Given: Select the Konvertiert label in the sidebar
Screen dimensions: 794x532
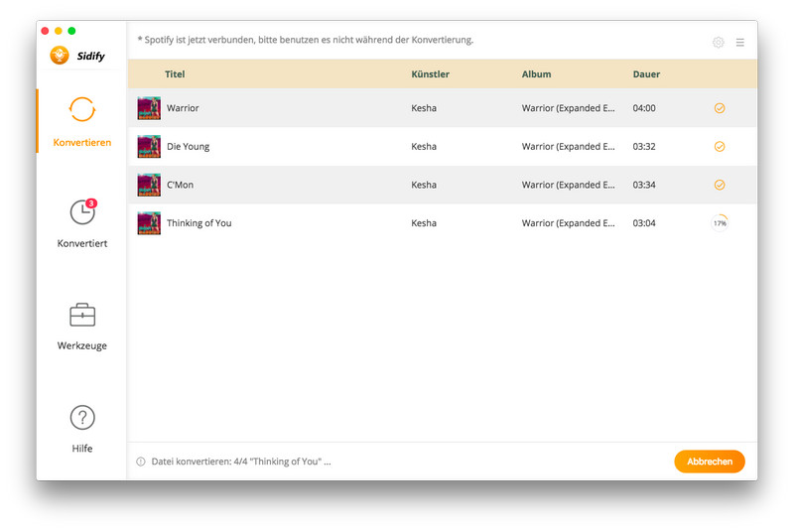Looking at the screenshot, I should tap(82, 243).
